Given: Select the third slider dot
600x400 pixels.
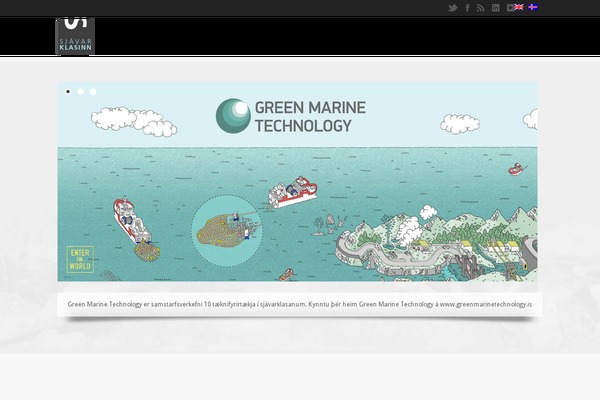Looking at the screenshot, I should (x=93, y=91).
